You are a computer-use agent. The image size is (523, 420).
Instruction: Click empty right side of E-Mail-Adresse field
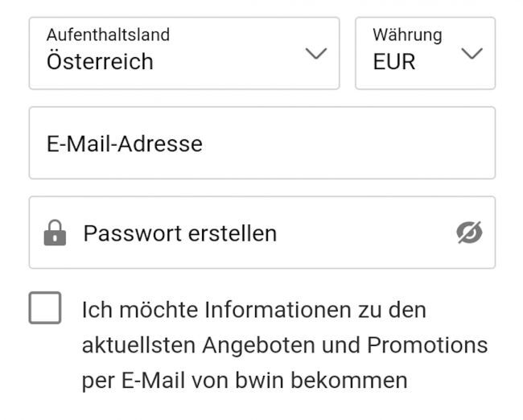tap(386, 143)
